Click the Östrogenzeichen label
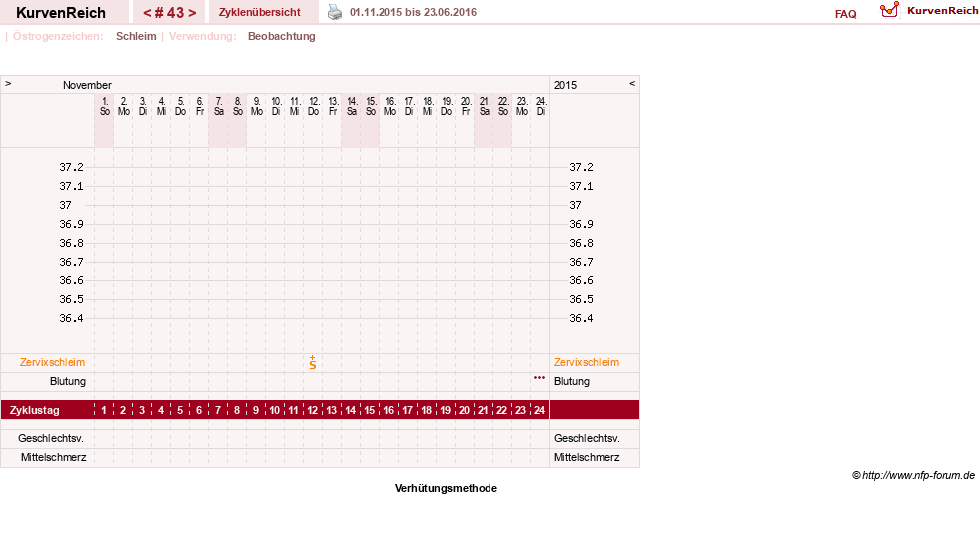The width and height of the screenshot is (980, 547). [58, 36]
